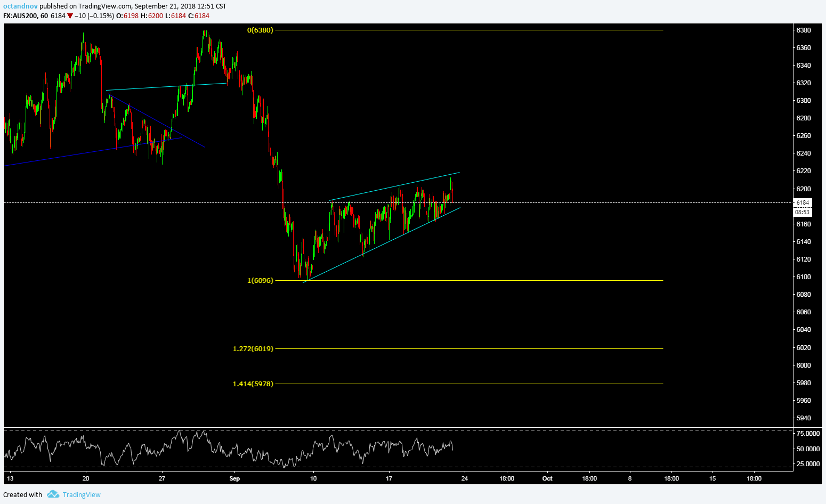Click the 6000 price axis tick
The image size is (826, 504).
point(804,365)
